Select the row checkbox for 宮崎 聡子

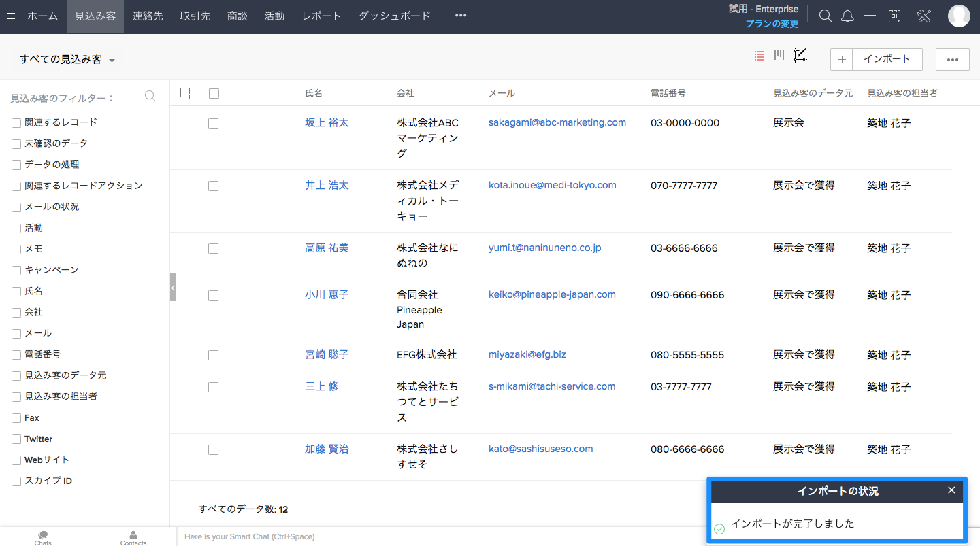[x=214, y=355]
